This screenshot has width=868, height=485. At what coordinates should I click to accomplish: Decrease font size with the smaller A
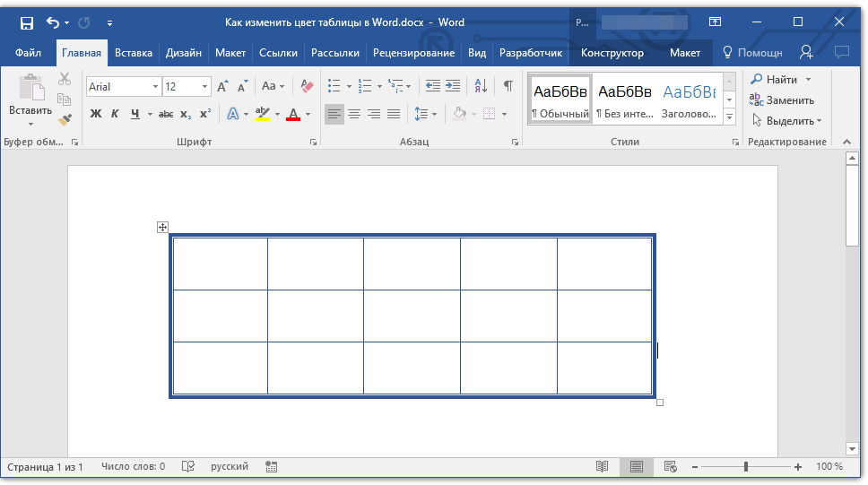click(x=242, y=86)
